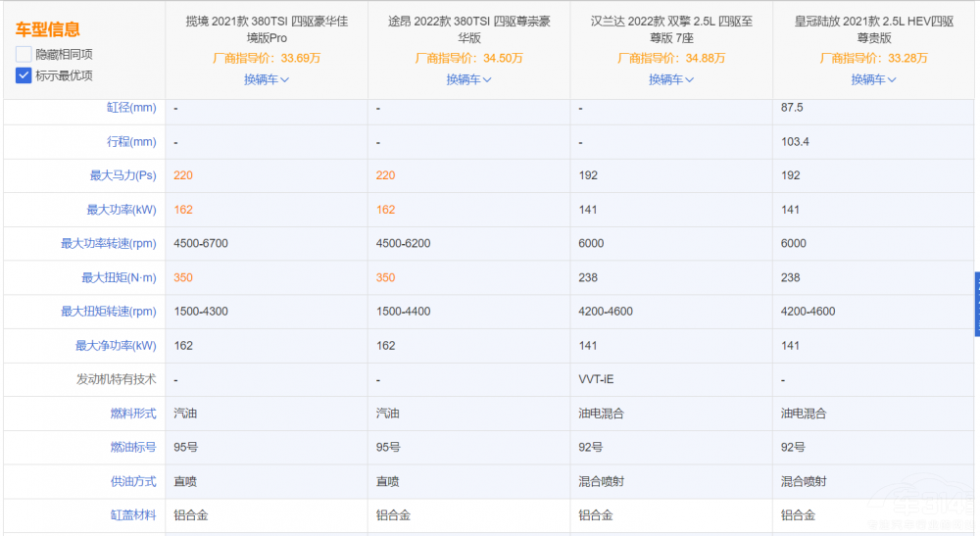Expand 换辆车 under 皇冠陆放 2021款
This screenshot has height=536, width=980.
(x=873, y=79)
